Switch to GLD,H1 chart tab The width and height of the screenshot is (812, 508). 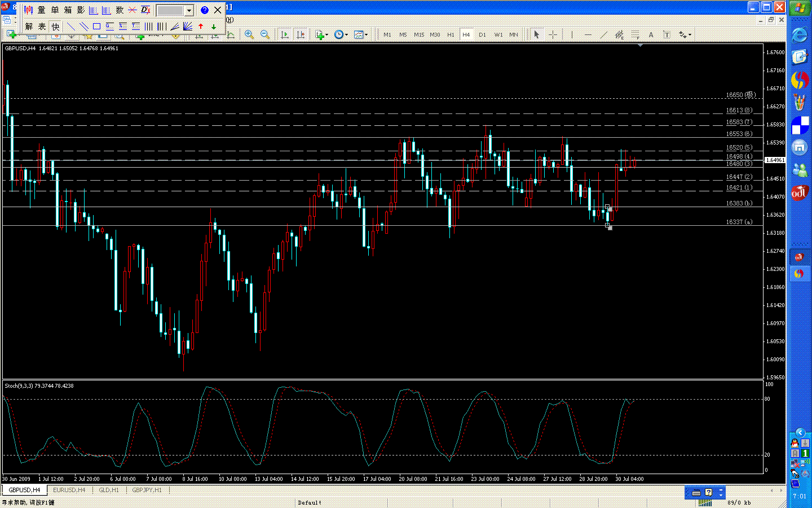[109, 490]
